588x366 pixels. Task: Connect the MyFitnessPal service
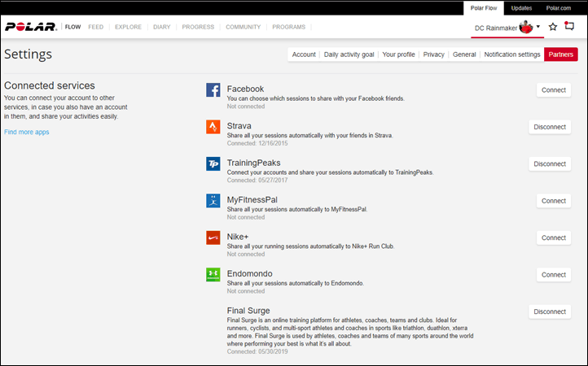pos(554,201)
